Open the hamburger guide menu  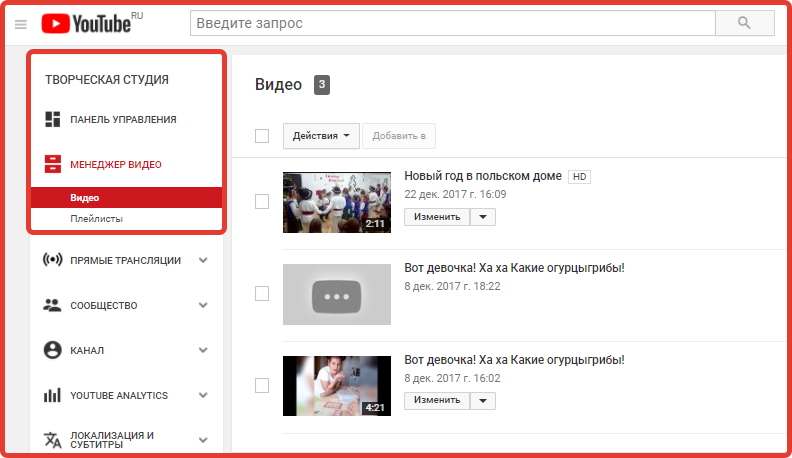(21, 24)
